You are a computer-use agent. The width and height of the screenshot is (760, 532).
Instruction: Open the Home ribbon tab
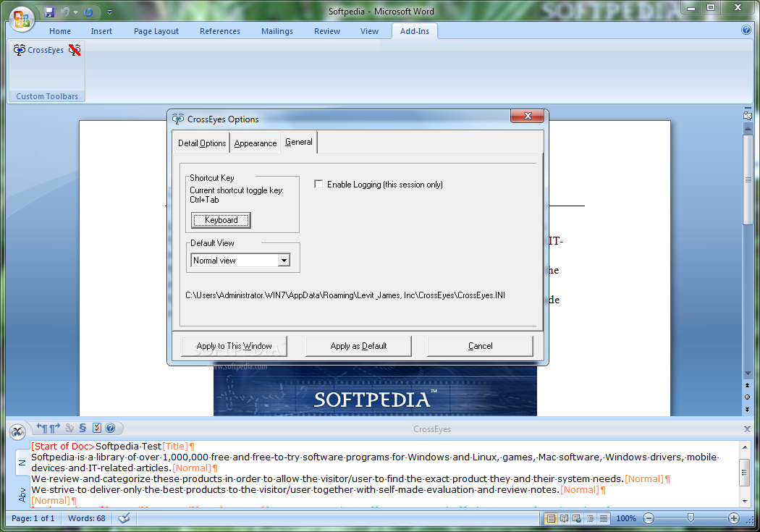point(60,31)
